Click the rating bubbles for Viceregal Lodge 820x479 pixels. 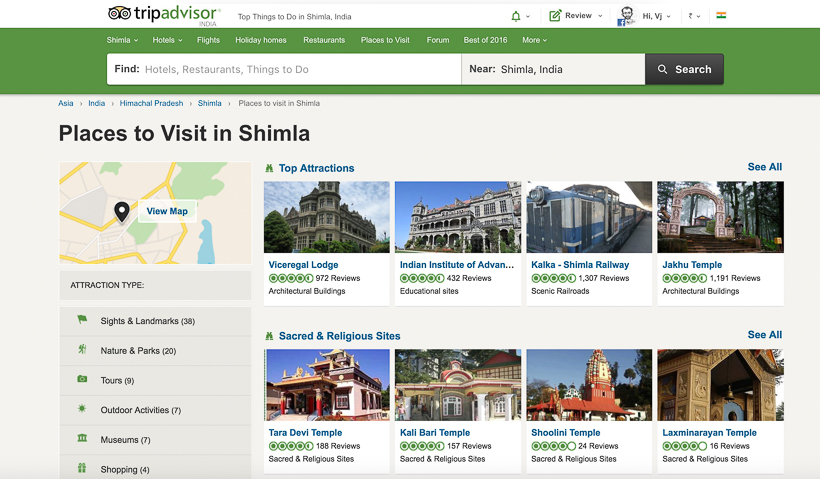point(291,278)
